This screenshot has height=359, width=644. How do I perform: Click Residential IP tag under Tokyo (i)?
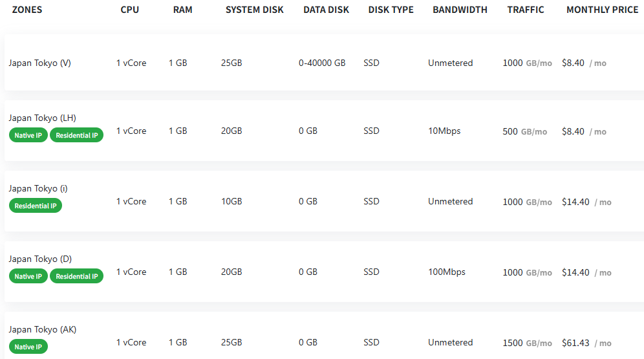(x=36, y=206)
